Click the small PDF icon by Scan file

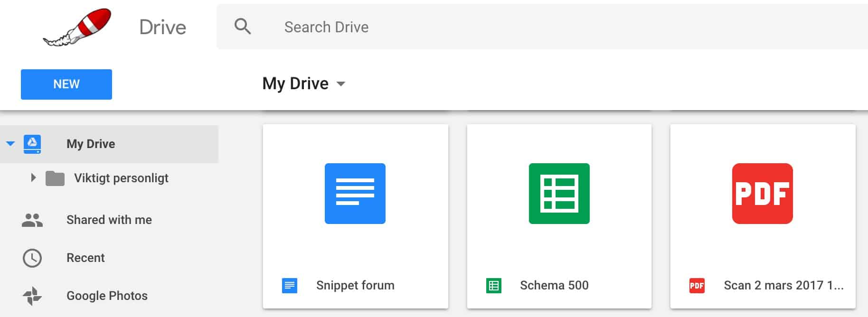[x=697, y=285]
